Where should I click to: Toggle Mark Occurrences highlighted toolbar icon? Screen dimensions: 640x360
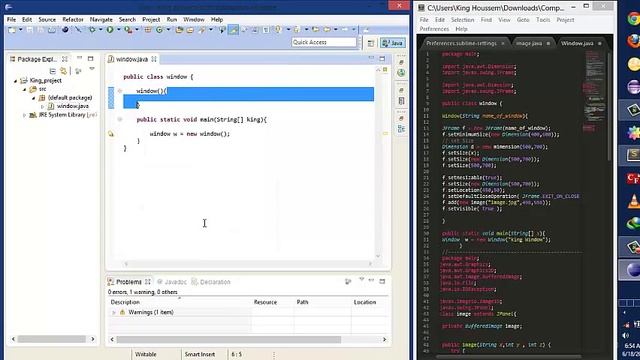(x=233, y=29)
